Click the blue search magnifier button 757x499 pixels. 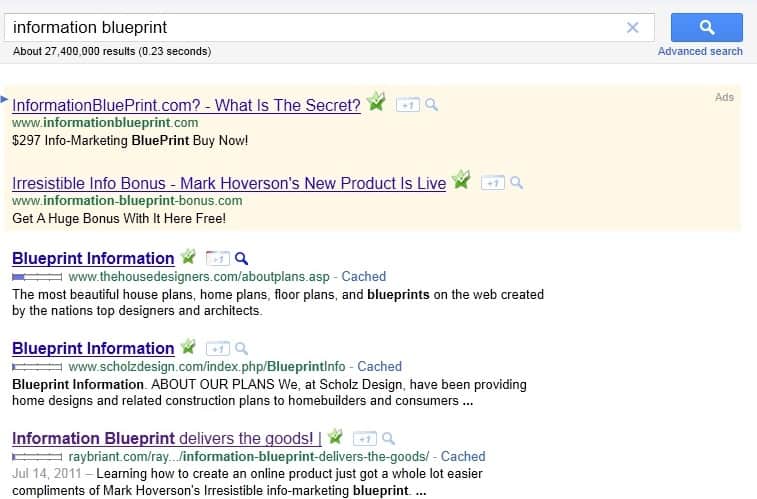tap(706, 28)
